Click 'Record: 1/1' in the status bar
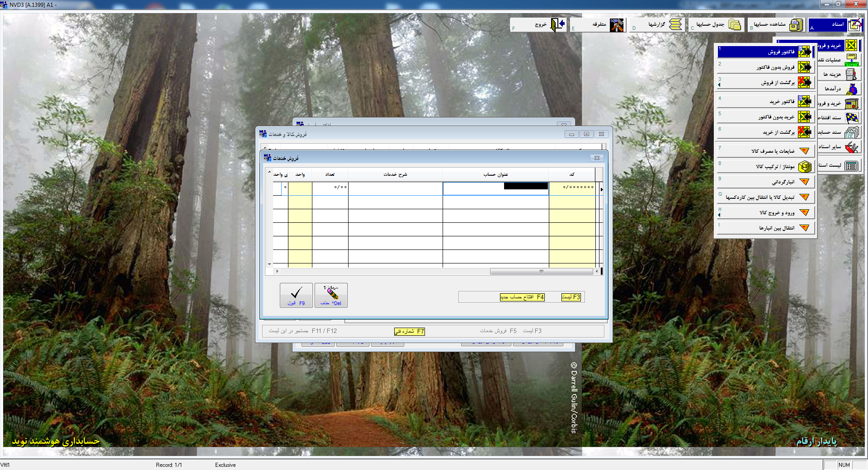868x470 pixels. coord(169,465)
